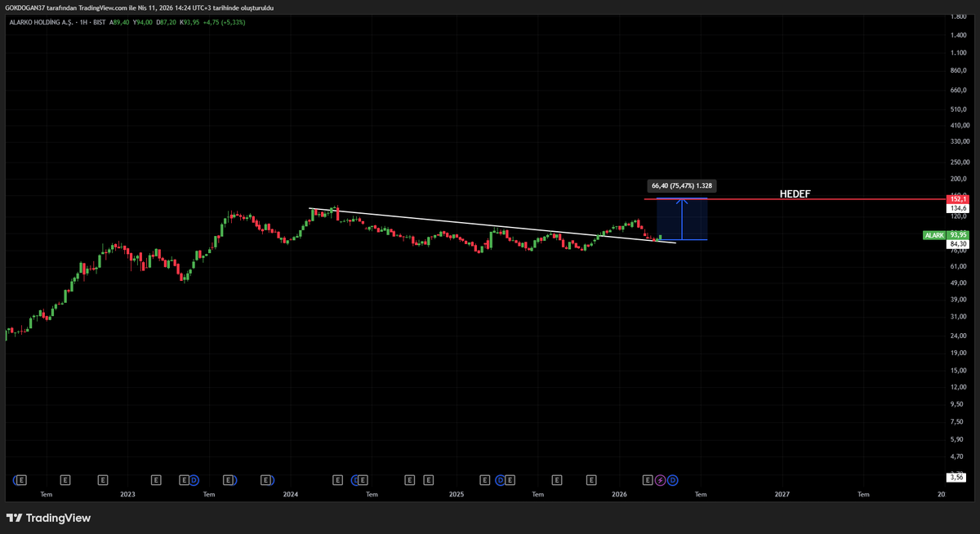
Task: Click the 4,70 price axis label
Action: (959, 456)
